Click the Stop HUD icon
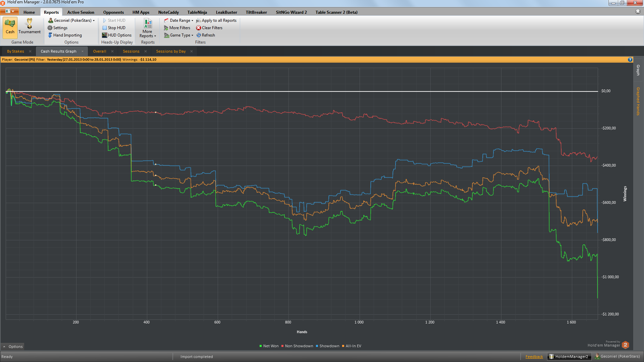Image resolution: width=644 pixels, height=362 pixels. (x=105, y=28)
